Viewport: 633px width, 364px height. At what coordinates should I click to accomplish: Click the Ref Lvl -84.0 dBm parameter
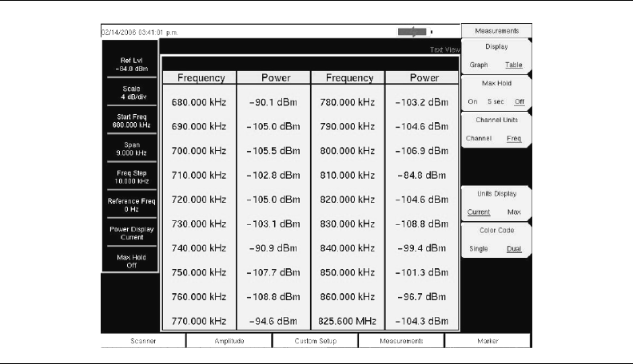[x=132, y=65]
